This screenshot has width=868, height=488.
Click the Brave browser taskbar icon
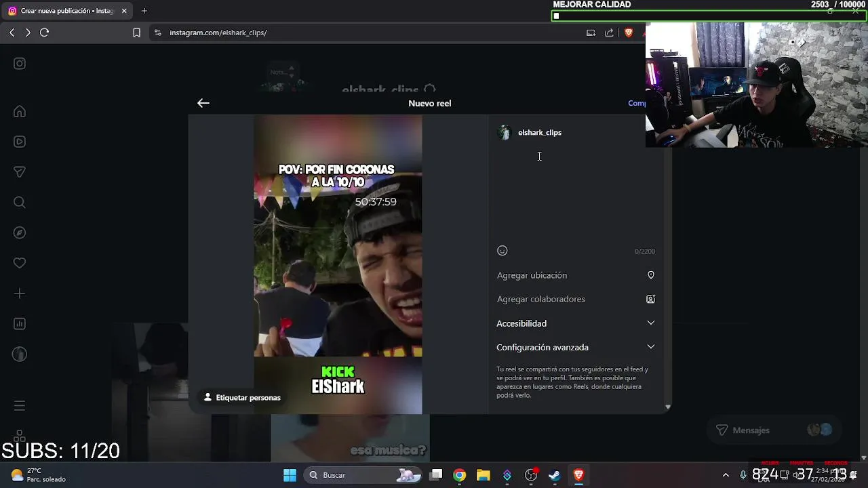(x=578, y=475)
